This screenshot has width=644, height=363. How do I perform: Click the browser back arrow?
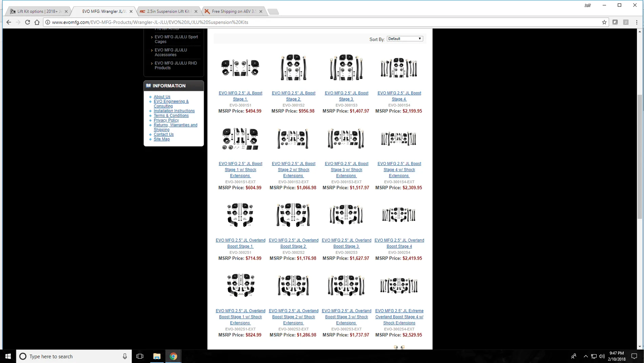9,22
